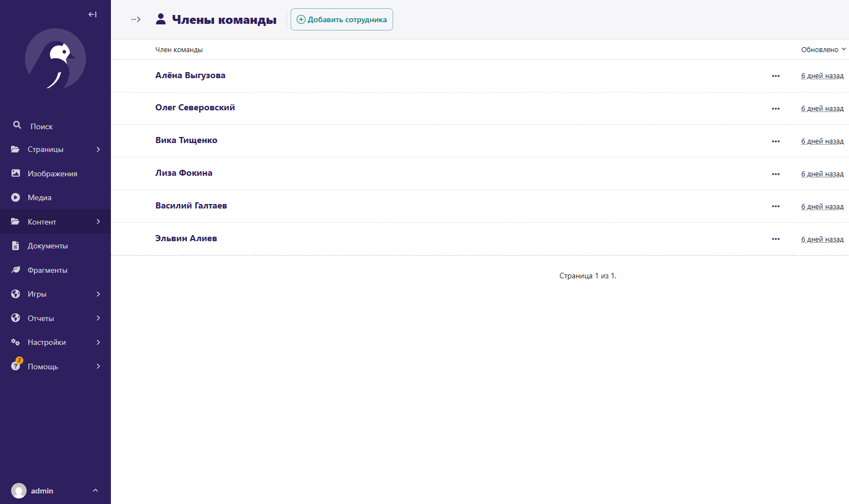Open Медиа in the sidebar
This screenshot has width=849, height=504.
[x=55, y=197]
